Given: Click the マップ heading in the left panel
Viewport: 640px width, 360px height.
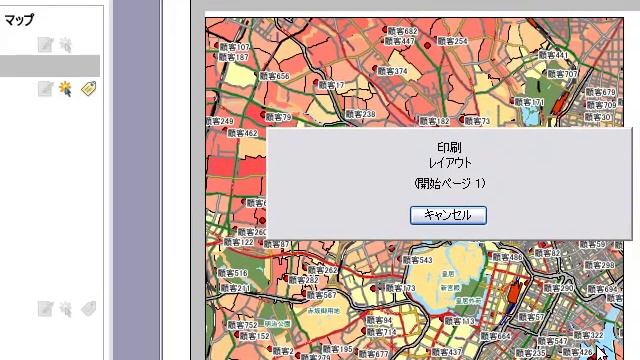Looking at the screenshot, I should click(19, 20).
